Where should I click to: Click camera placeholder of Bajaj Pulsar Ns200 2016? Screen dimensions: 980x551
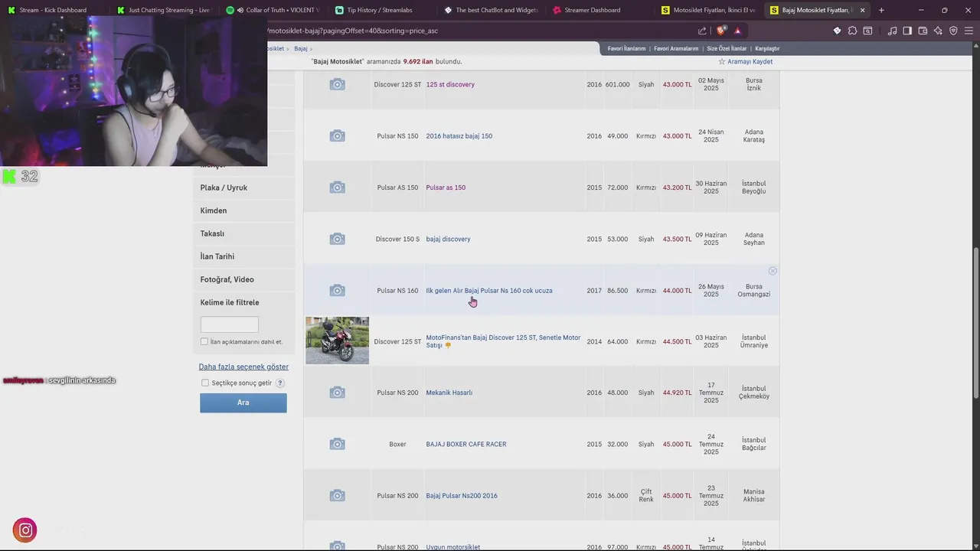pyautogui.click(x=337, y=495)
